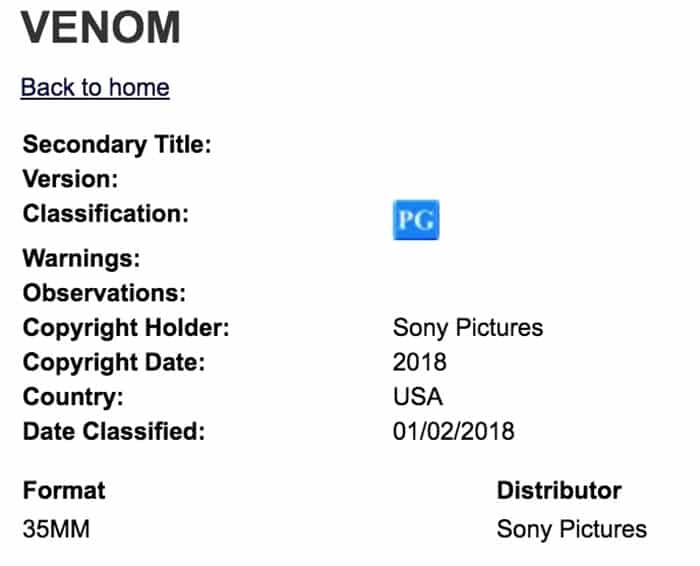The image size is (700, 566).
Task: Click the Date Classified label
Action: point(114,432)
